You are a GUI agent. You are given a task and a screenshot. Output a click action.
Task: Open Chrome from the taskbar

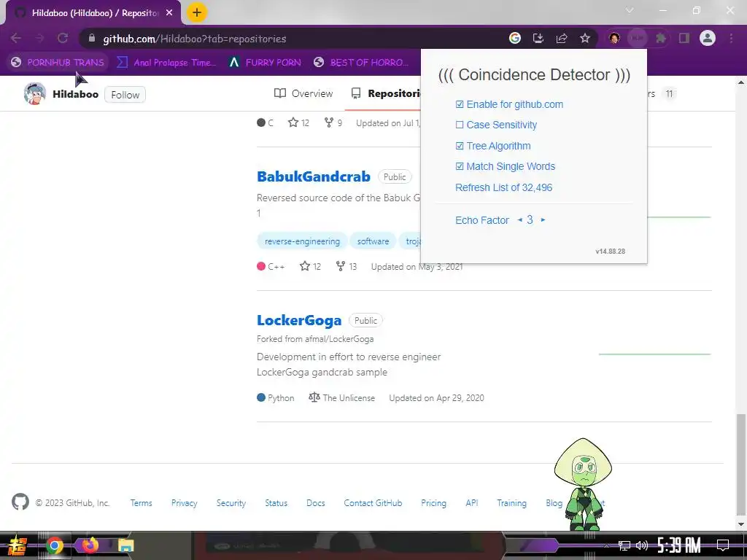point(54,545)
